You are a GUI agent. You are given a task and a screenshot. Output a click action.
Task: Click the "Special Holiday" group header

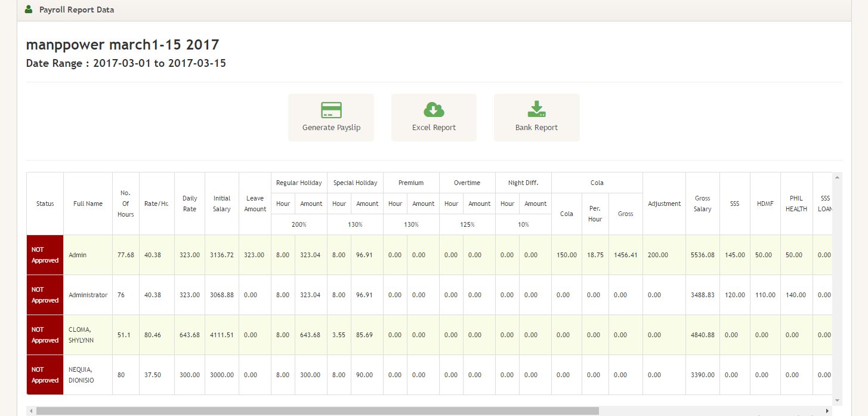tap(356, 183)
